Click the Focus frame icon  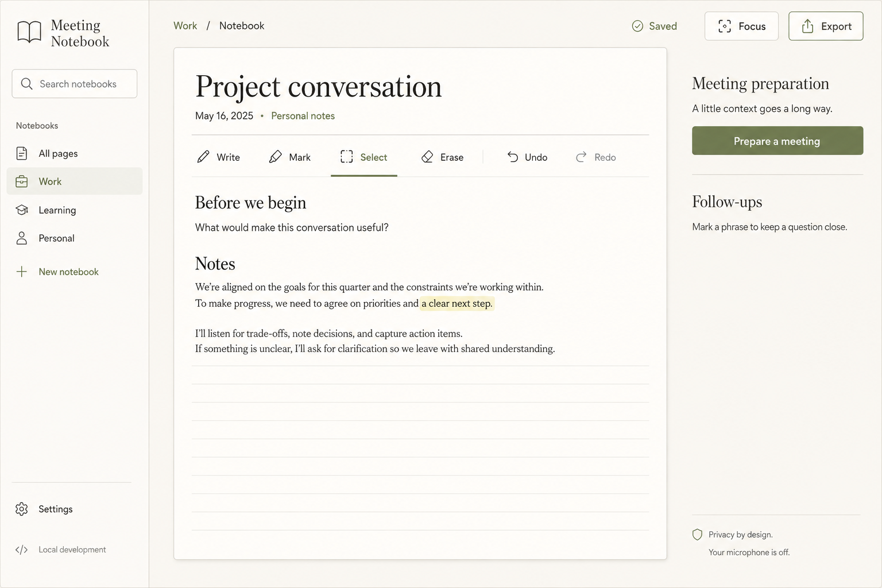(x=725, y=26)
